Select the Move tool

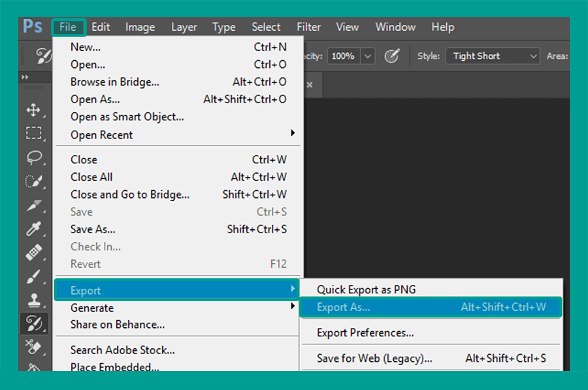point(33,110)
